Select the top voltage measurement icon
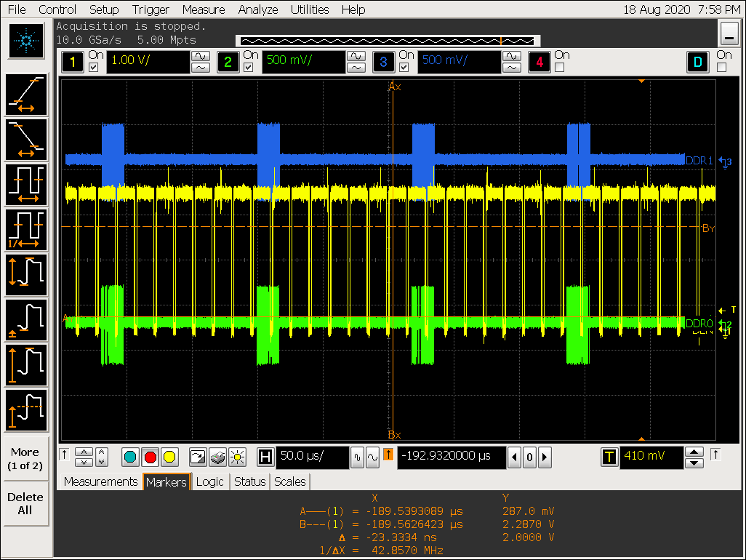Screen dimensions: 746x560 (x=26, y=411)
